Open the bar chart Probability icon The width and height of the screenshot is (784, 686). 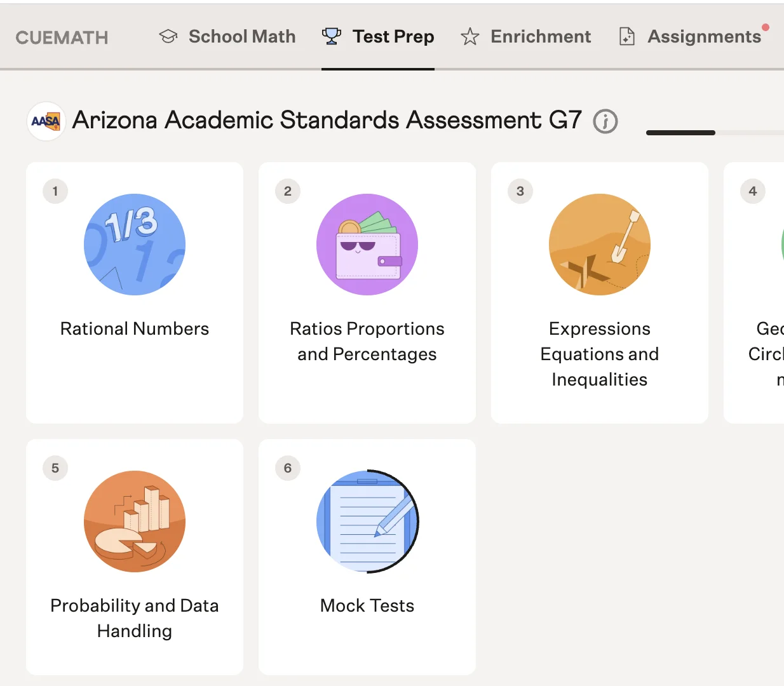(x=135, y=521)
